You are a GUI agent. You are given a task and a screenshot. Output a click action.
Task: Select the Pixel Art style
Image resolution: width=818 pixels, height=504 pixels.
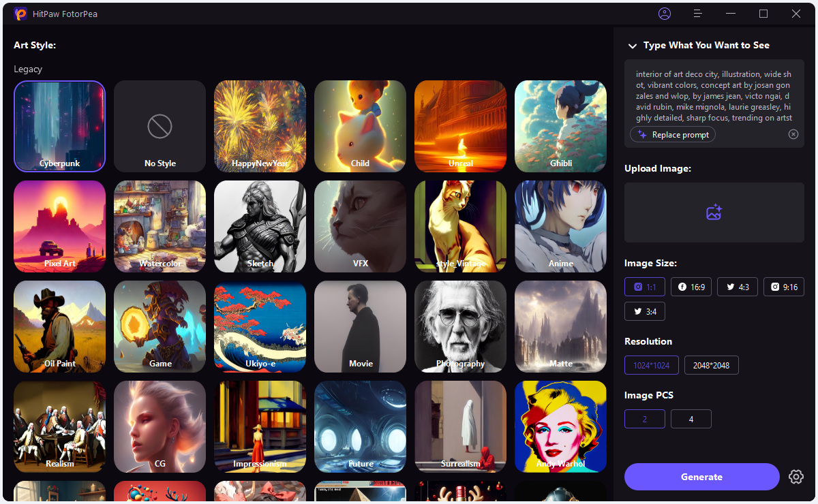pos(60,226)
